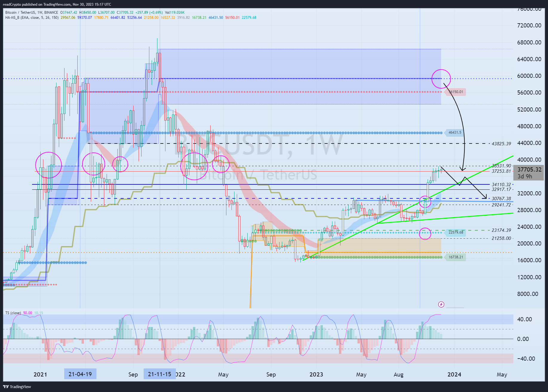Click the highlighted 21-11-15 date marker

pyautogui.click(x=159, y=374)
